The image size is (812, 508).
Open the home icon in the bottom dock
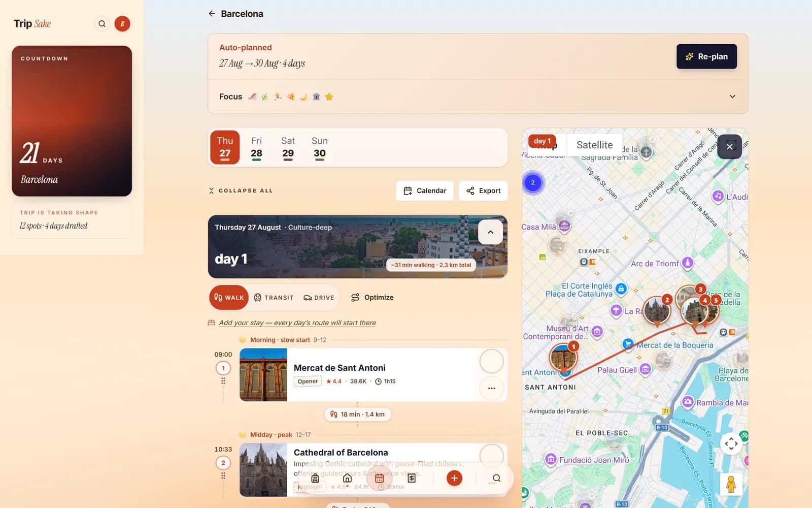point(347,478)
